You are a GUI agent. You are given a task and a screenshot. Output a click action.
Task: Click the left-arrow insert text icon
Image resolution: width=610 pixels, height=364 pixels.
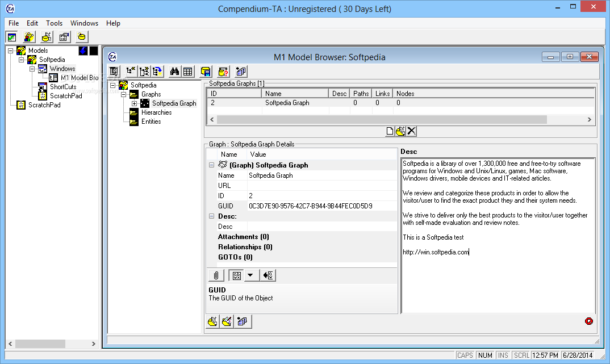click(268, 275)
